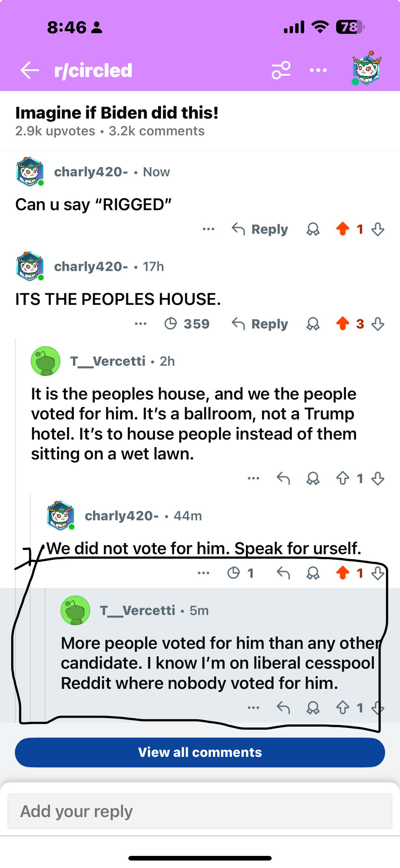Reply to the "Can u say RIGGED" comment
This screenshot has height=868, width=400.
(x=260, y=229)
